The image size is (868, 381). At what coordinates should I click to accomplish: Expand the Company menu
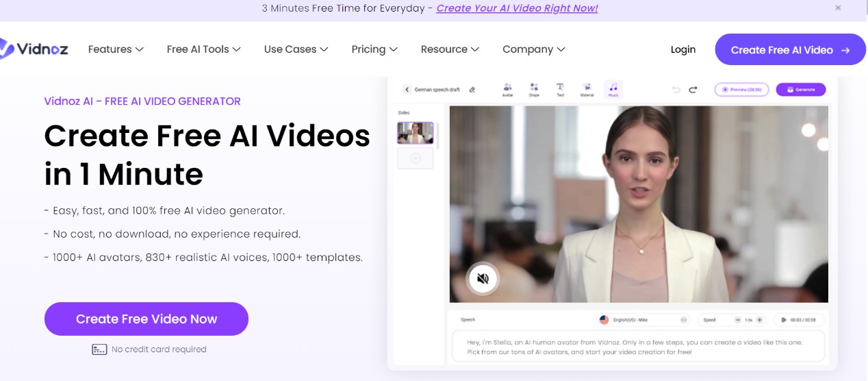click(x=534, y=49)
